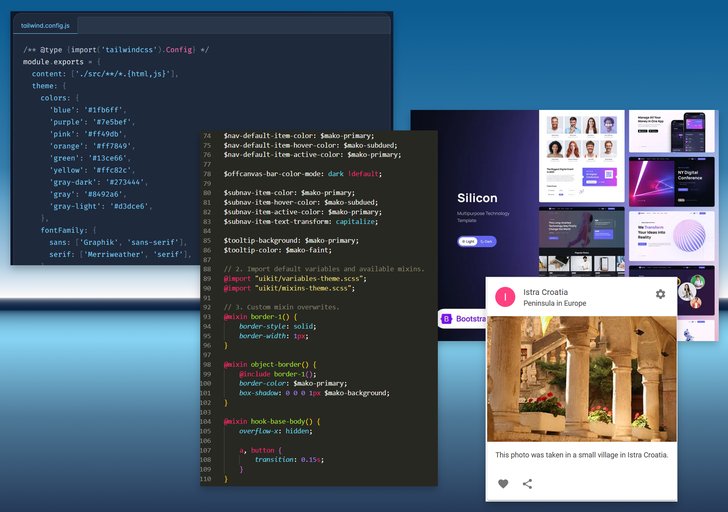This screenshot has height=512, width=728.
Task: Like the photo with the heart icon
Action: click(503, 484)
